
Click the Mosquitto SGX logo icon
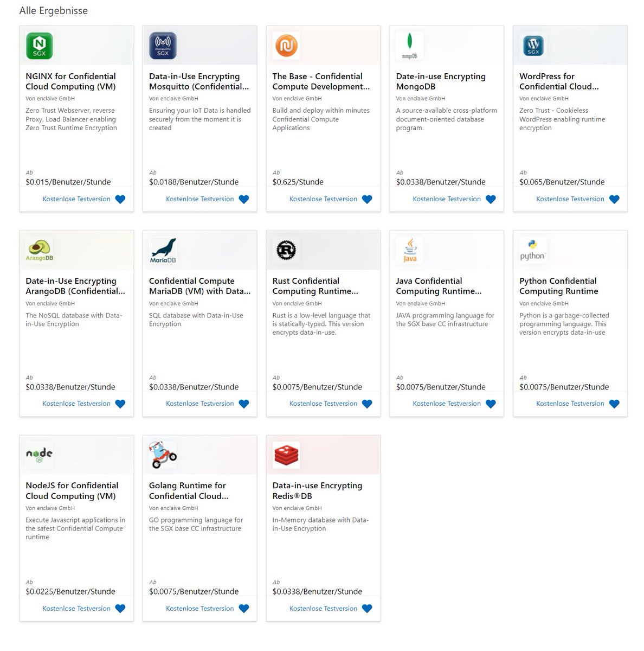point(163,46)
